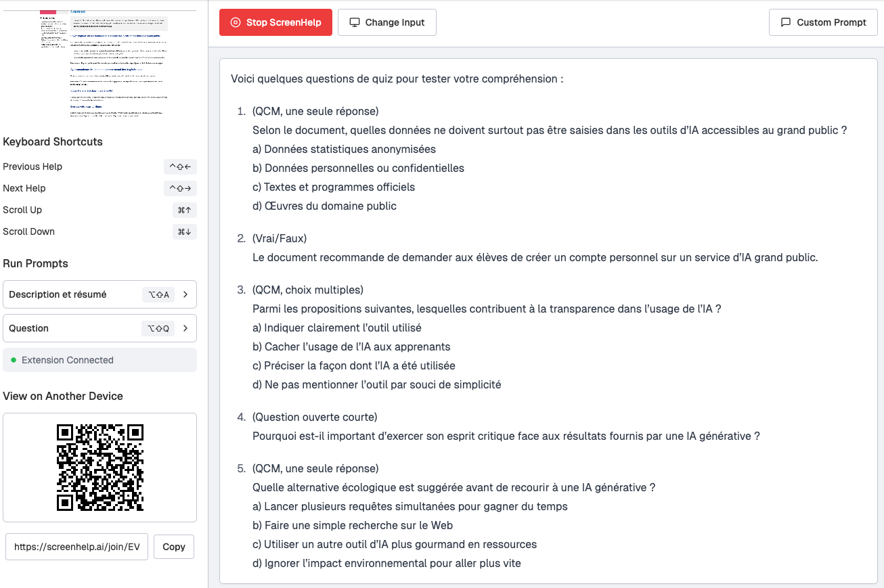The height and width of the screenshot is (588, 884).
Task: Expand the Question prompt chevron
Action: pos(185,328)
